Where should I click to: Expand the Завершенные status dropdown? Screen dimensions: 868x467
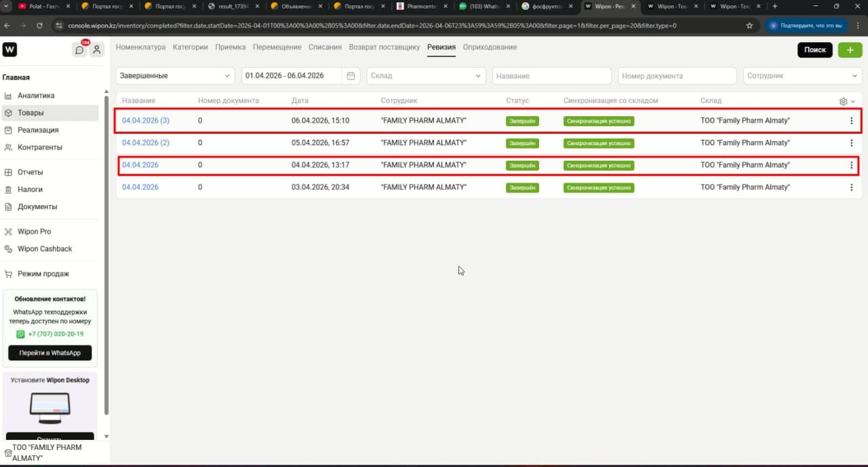(176, 76)
